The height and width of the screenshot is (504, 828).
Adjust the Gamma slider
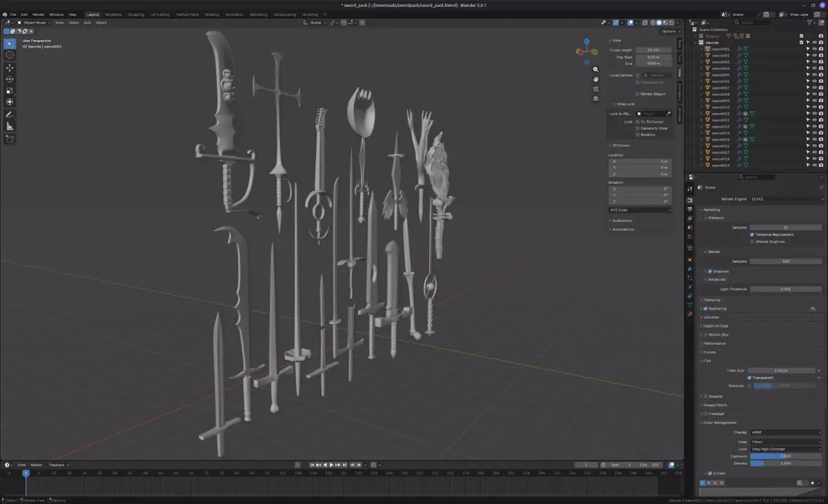[x=786, y=463]
